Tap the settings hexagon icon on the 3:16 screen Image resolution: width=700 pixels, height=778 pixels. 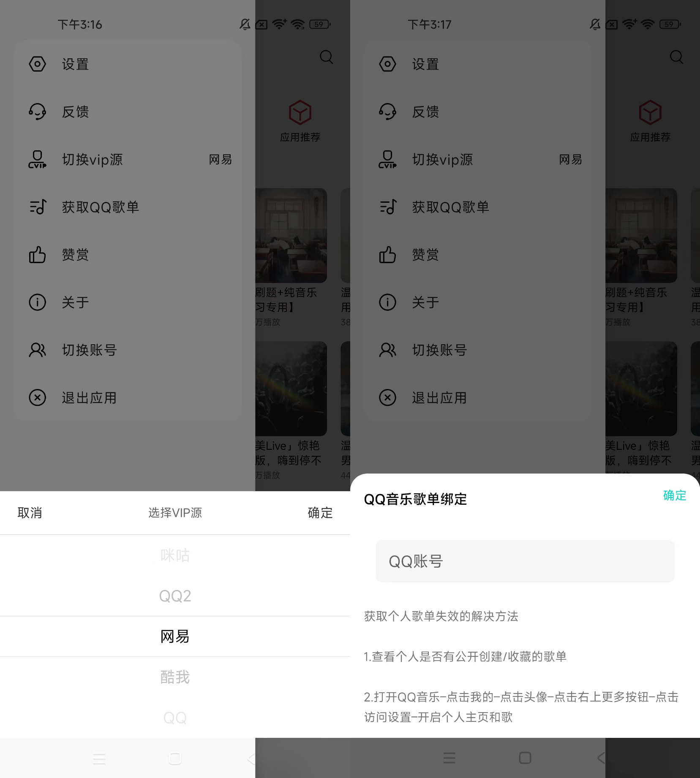coord(37,64)
